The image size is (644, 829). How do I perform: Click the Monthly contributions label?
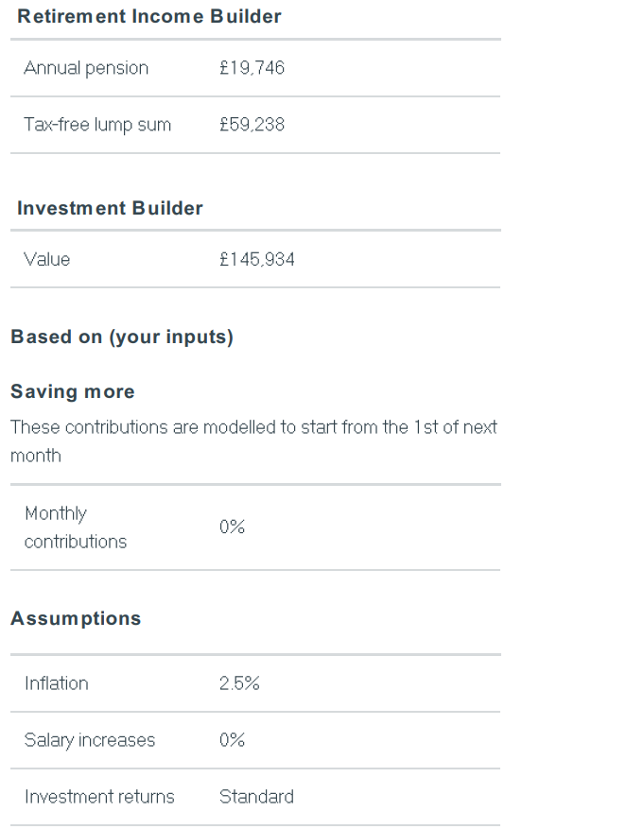[76, 527]
